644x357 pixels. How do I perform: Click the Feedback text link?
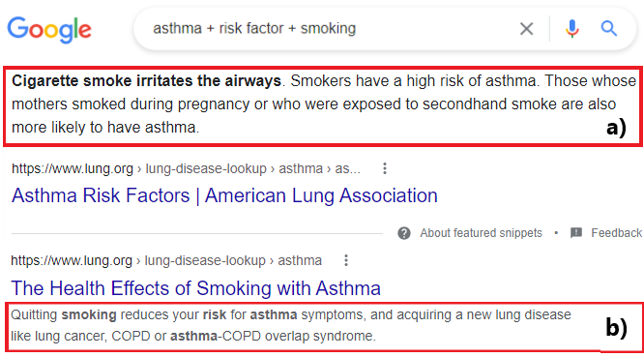click(x=616, y=233)
